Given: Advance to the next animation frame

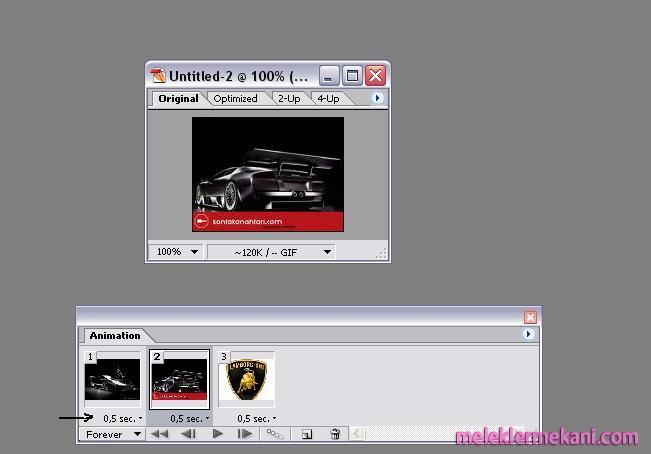Looking at the screenshot, I should point(244,434).
